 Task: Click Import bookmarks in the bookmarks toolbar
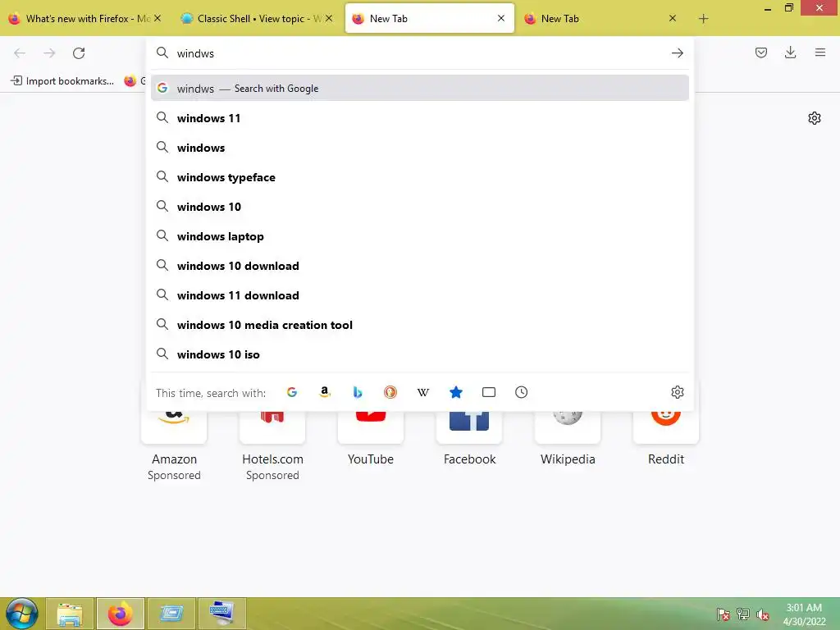(x=62, y=81)
